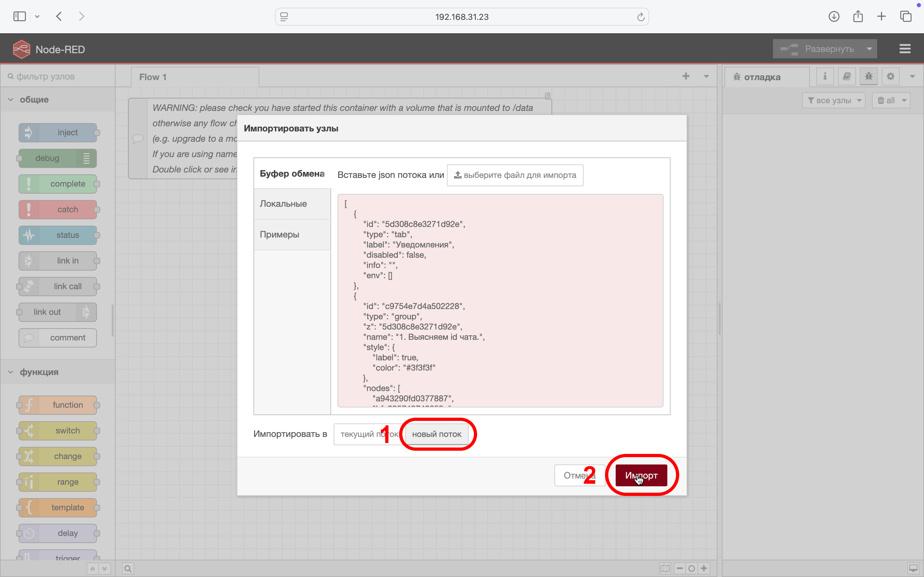Select 'новый поток' import target

436,434
